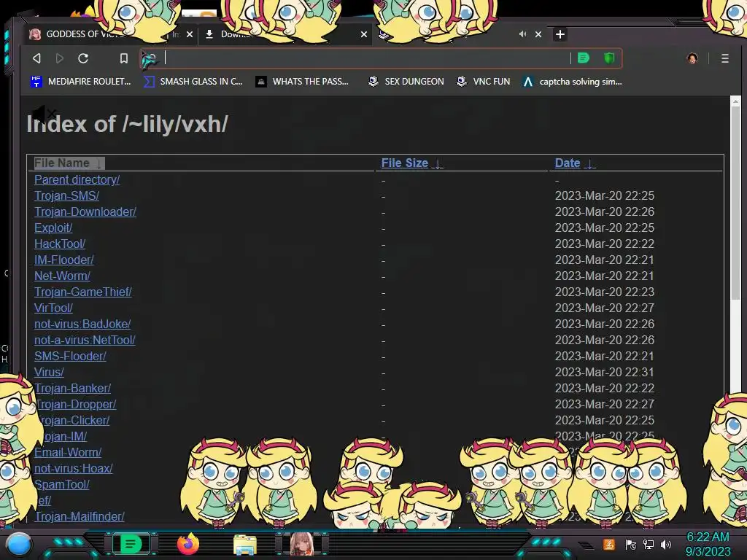The width and height of the screenshot is (747, 560).
Task: Click the green chat icon in address bar
Action: 584,58
